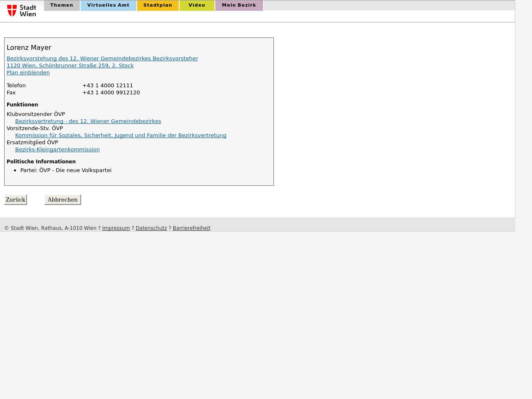Click the Stadt Wien logo
This screenshot has width=532, height=399.
(x=22, y=10)
